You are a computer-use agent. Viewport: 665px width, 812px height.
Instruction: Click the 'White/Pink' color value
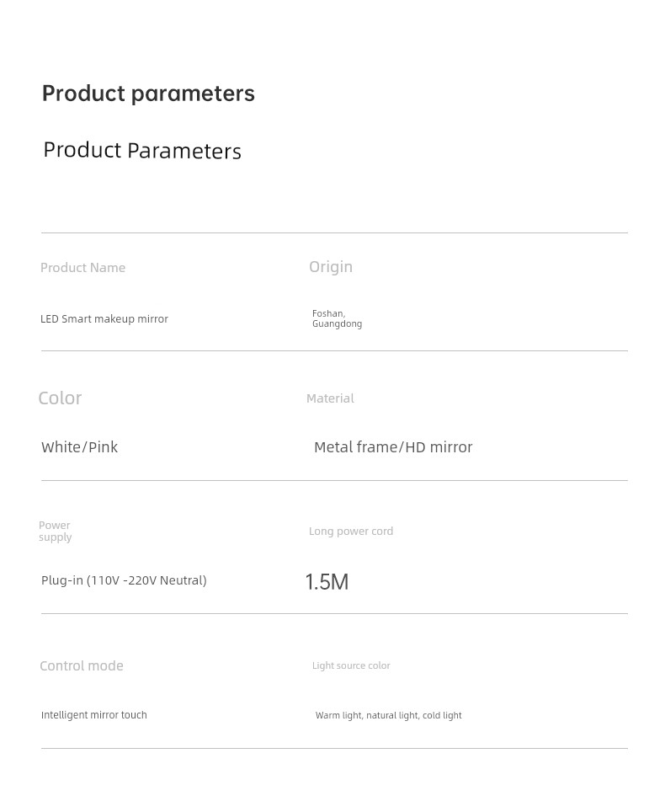tap(79, 447)
